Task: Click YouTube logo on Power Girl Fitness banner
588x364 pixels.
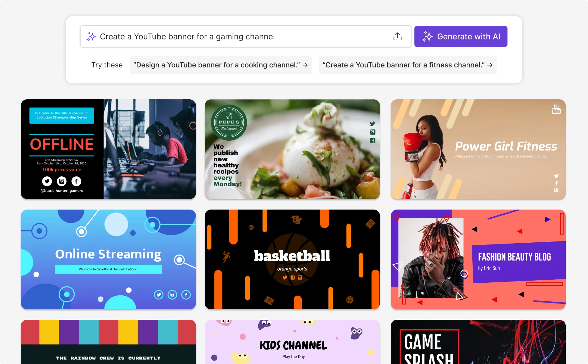Action: pos(556,109)
